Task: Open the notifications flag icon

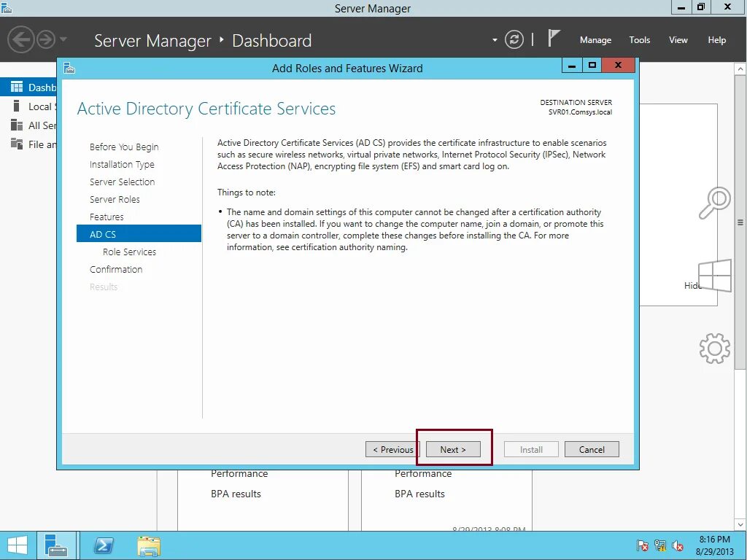Action: point(553,38)
